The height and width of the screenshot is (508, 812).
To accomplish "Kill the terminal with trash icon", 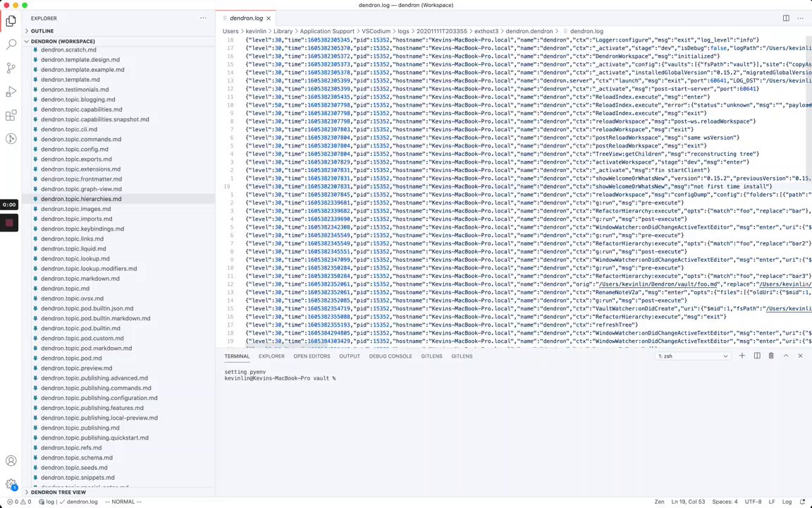I will click(771, 356).
